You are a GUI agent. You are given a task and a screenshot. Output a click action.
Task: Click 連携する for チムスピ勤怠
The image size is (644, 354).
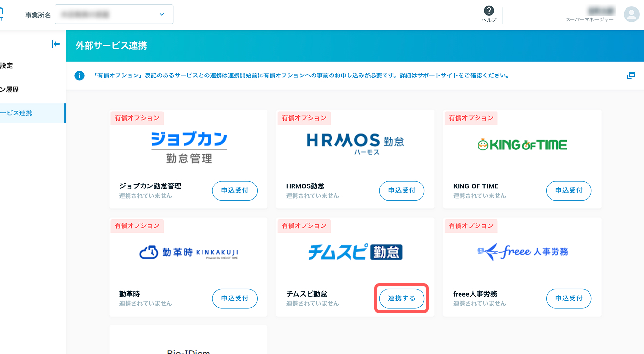pos(402,298)
